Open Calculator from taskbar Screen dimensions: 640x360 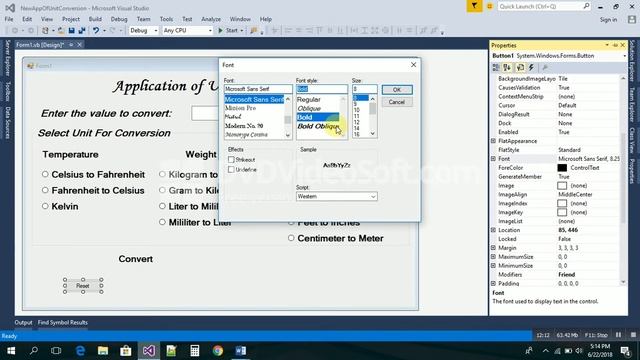tap(195, 351)
